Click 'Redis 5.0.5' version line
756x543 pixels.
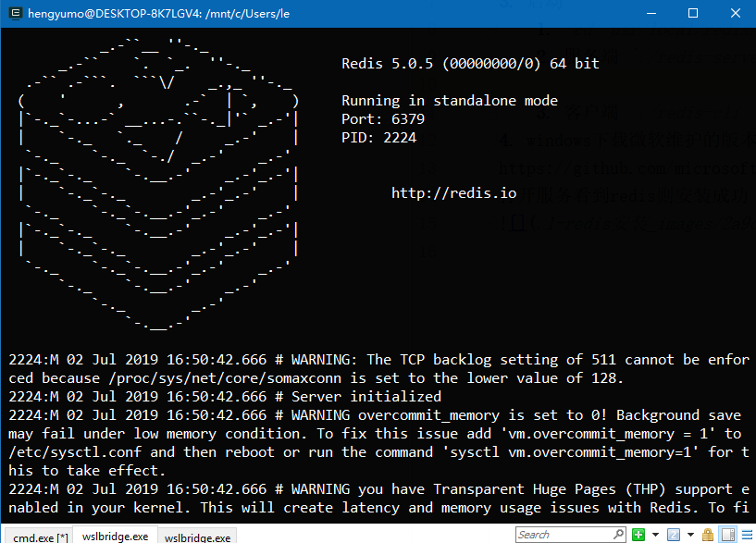pyautogui.click(x=471, y=64)
